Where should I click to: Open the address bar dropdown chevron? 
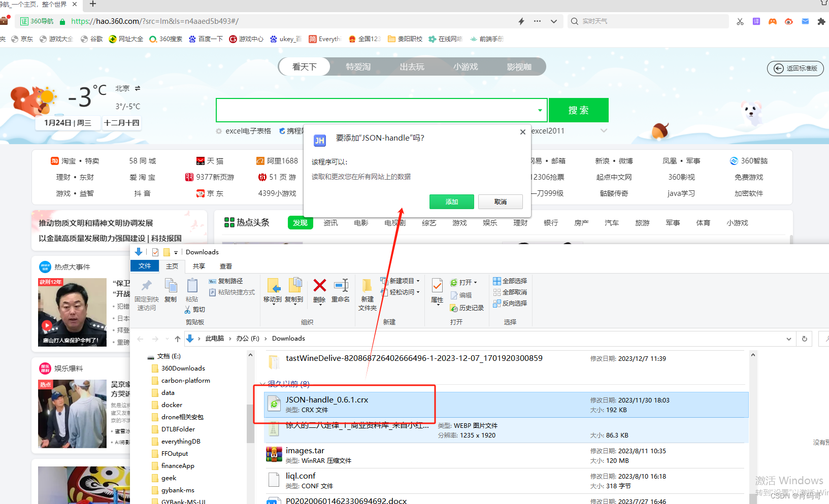(x=554, y=21)
